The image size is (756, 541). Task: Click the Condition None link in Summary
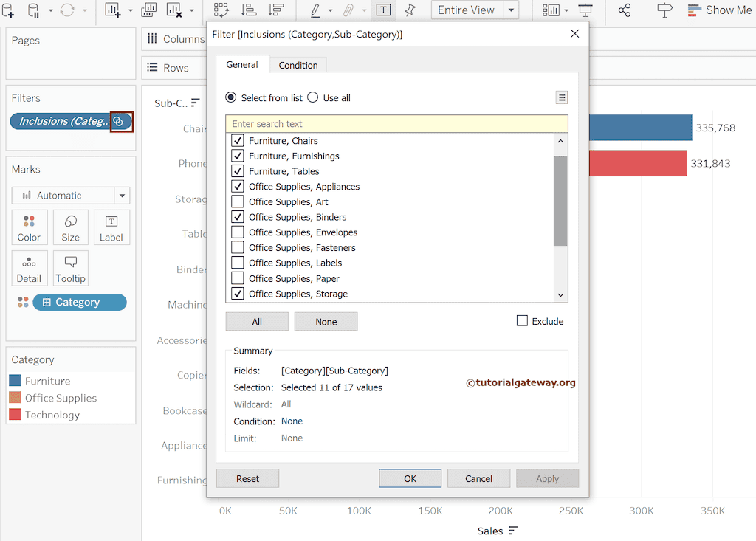click(292, 421)
